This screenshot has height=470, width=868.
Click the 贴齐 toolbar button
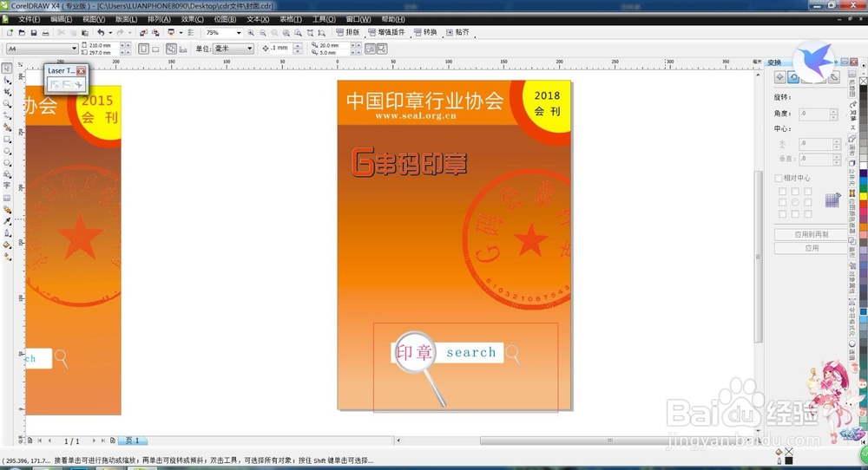457,33
